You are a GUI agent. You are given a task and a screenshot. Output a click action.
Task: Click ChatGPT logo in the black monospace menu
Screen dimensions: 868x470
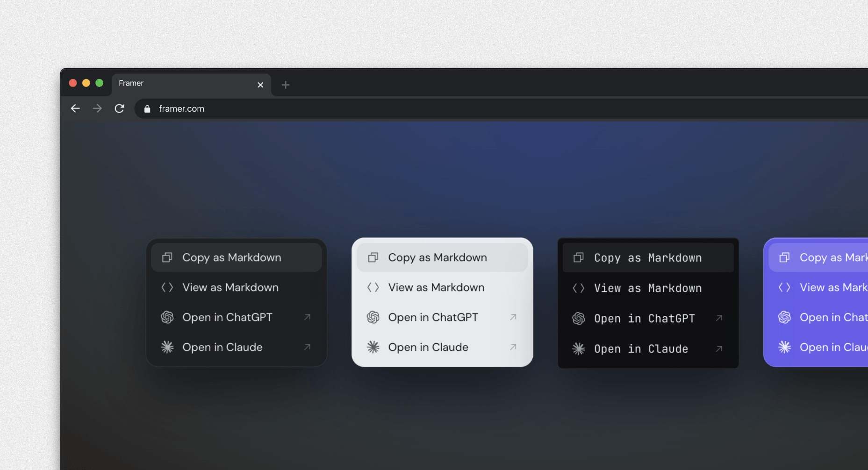point(579,319)
